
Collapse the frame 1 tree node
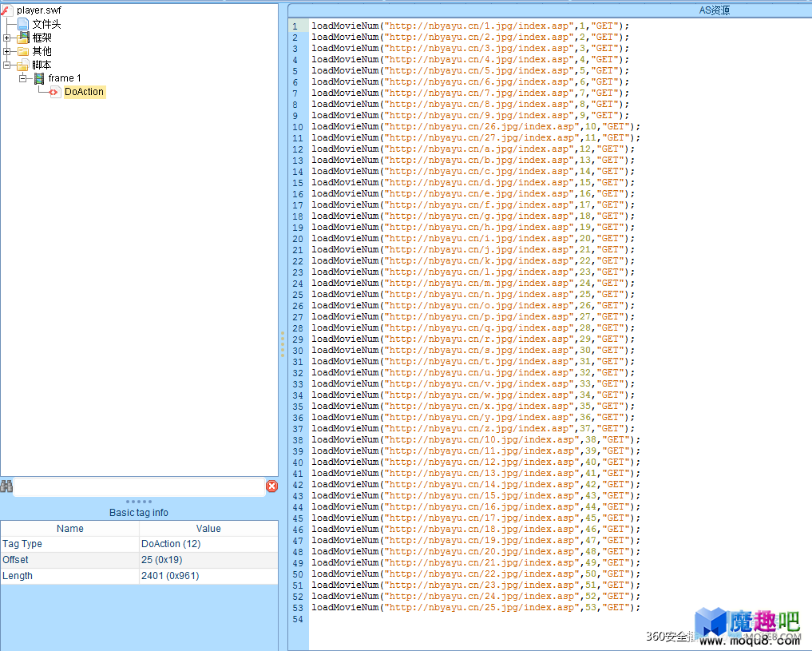[23, 78]
